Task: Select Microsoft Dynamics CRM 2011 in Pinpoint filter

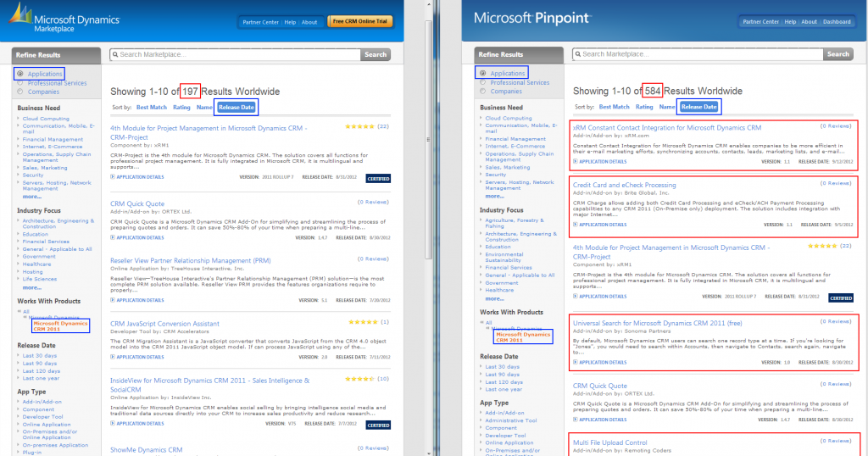Action: click(523, 337)
